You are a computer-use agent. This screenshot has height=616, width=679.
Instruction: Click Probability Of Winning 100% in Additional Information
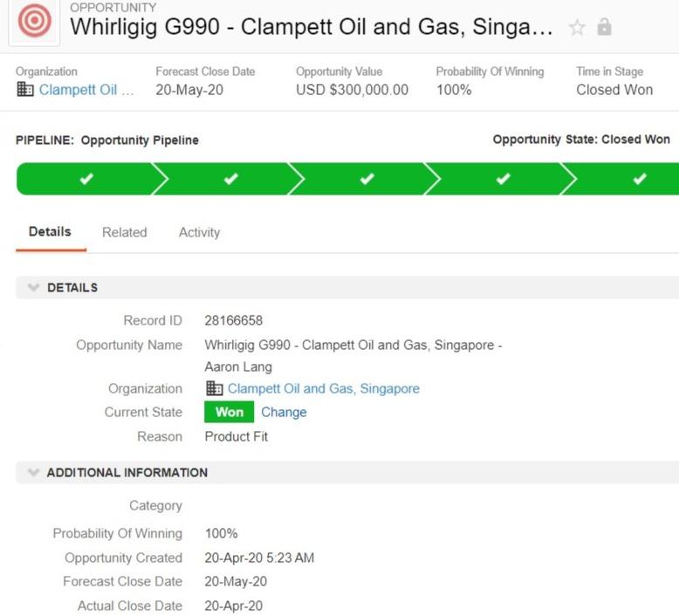click(222, 533)
